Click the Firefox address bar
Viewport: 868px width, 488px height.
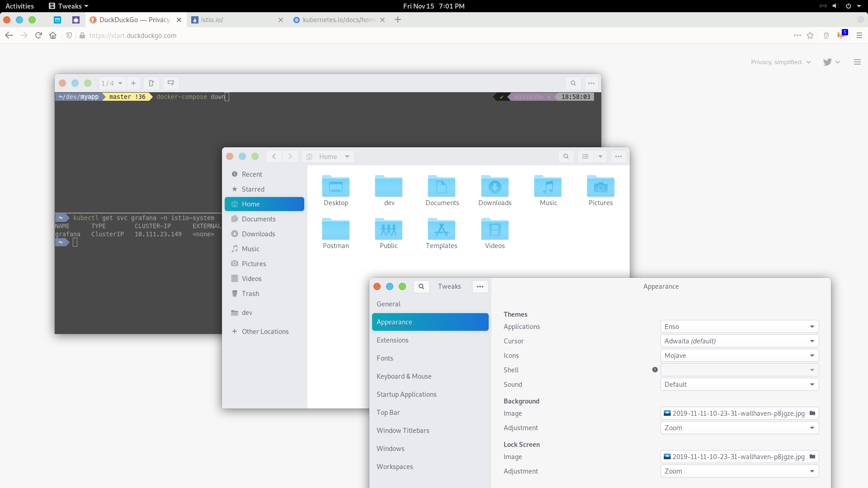(271, 35)
